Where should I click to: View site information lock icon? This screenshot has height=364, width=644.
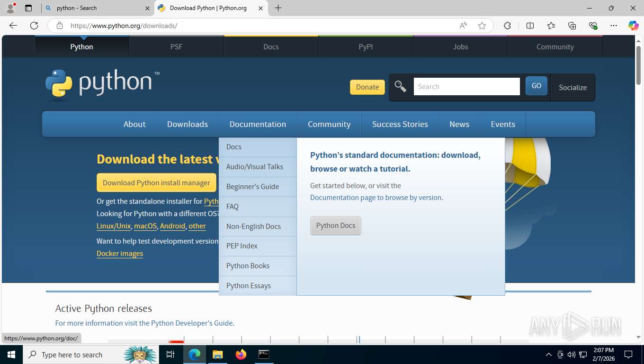(x=60, y=26)
